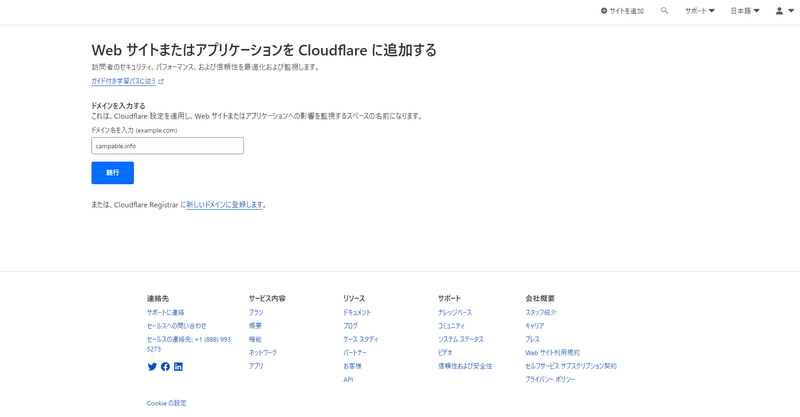
Task: Click the main page title mentioning Cloudflare
Action: [264, 50]
